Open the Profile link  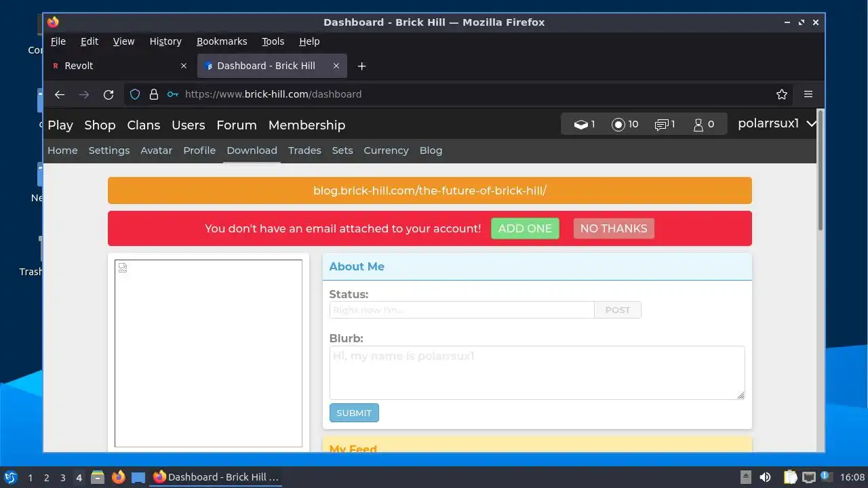(199, 150)
